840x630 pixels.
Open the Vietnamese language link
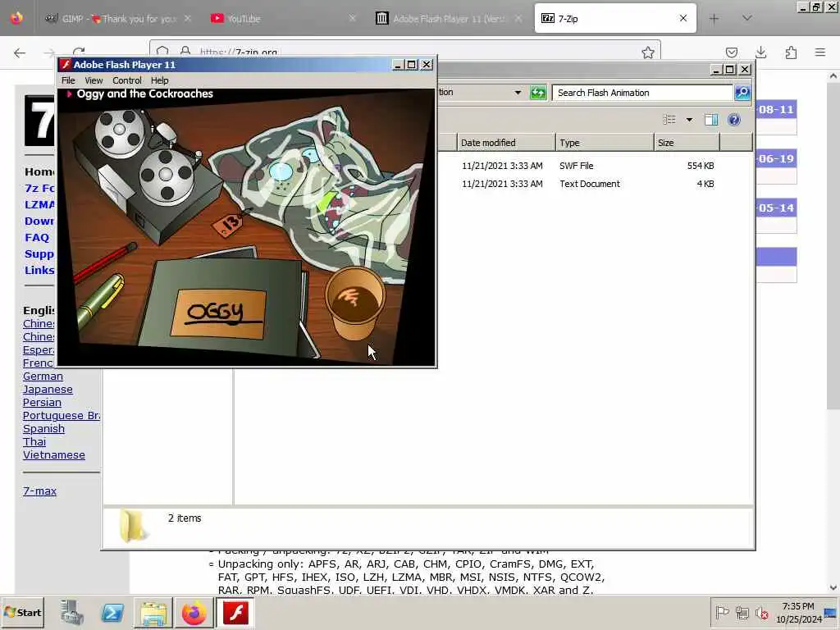(x=54, y=454)
